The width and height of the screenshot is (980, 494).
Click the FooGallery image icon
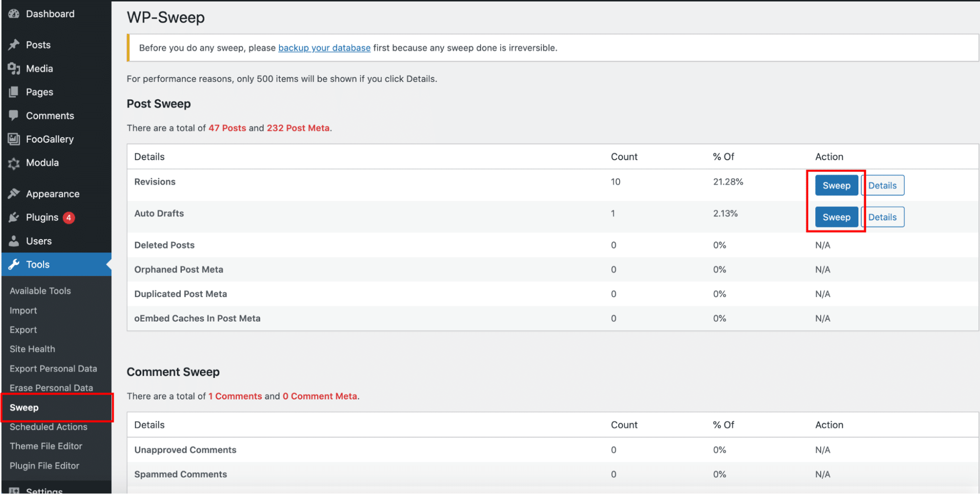tap(14, 139)
